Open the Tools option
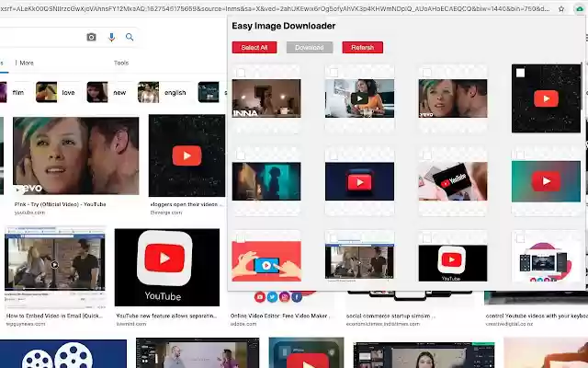The width and height of the screenshot is (588, 368). 121,63
